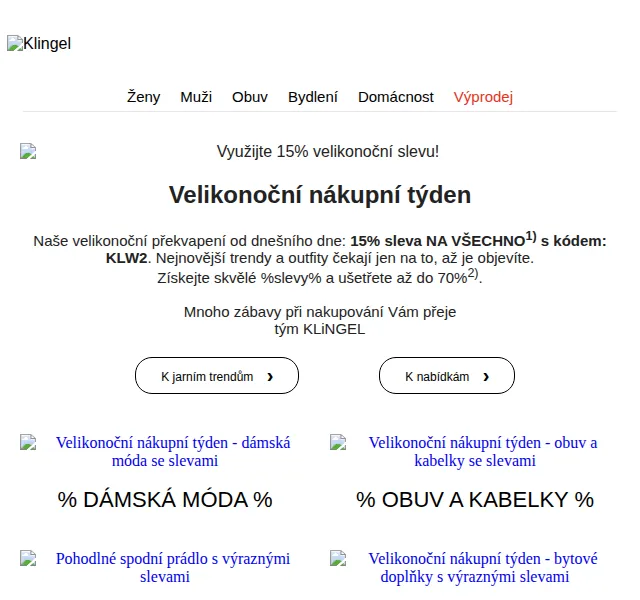Click the 'Velikonoční nákupní týden' headline
The image size is (640, 600).
pos(320,195)
